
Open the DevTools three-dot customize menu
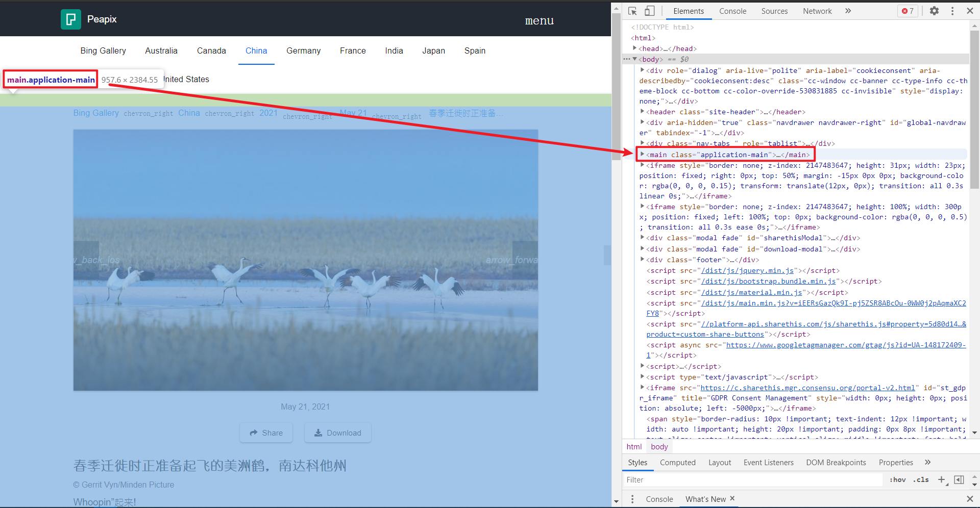pos(952,11)
